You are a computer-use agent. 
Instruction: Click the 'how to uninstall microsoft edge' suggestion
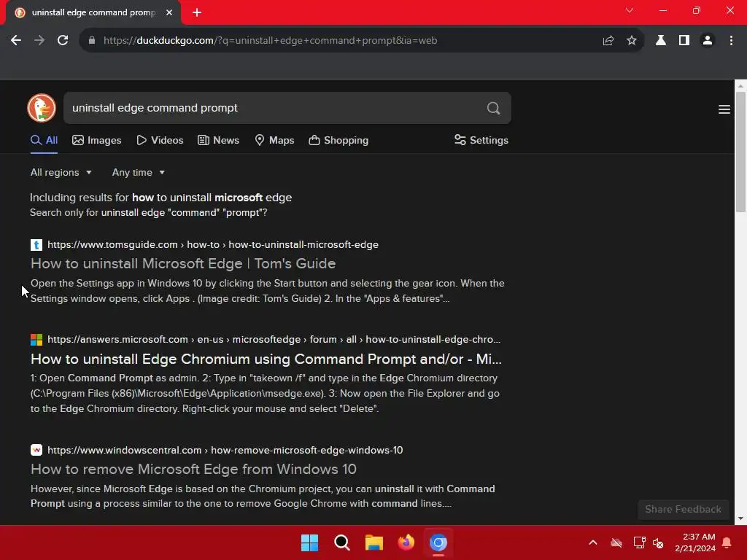pyautogui.click(x=212, y=198)
